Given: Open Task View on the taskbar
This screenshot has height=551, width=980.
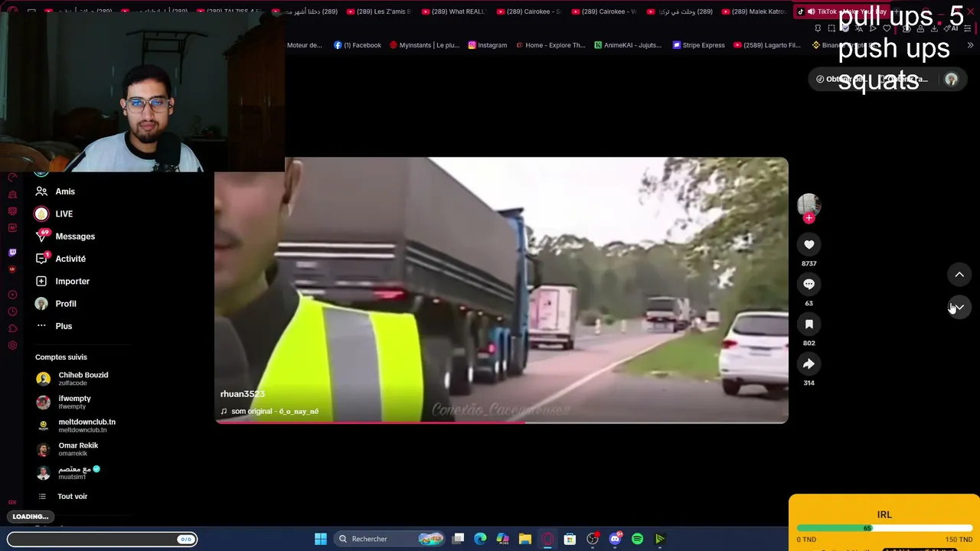Looking at the screenshot, I should tap(458, 539).
